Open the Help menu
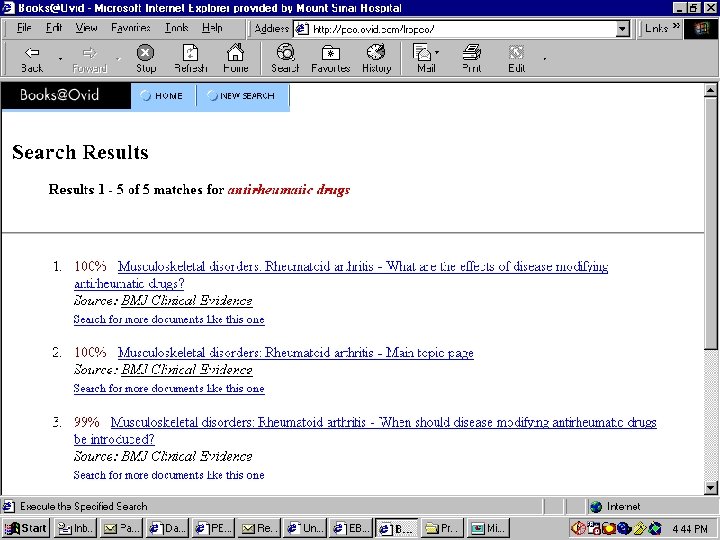Image resolution: width=720 pixels, height=540 pixels. click(212, 28)
